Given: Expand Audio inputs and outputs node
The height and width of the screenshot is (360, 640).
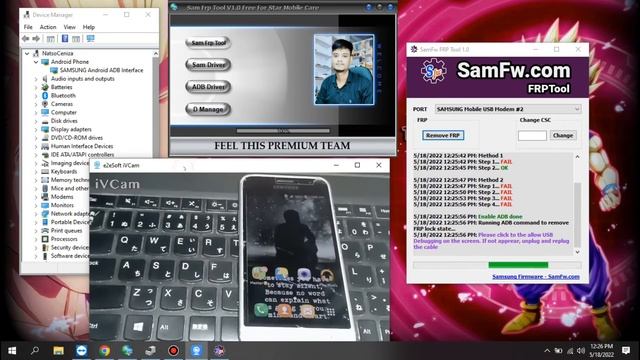Looking at the screenshot, I should (x=36, y=79).
